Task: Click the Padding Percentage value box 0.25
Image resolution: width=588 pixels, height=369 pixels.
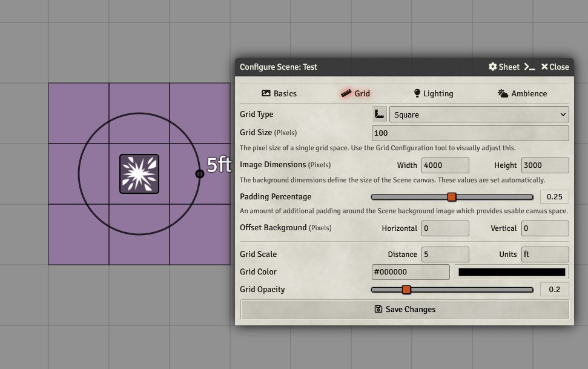Action: 554,197
